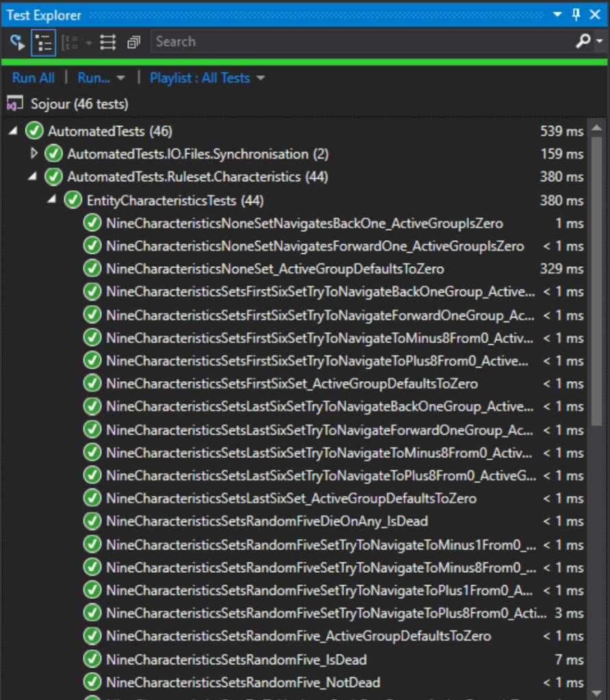
Task: Collapse the AutomatedTests (46) root node
Action: tap(14, 131)
